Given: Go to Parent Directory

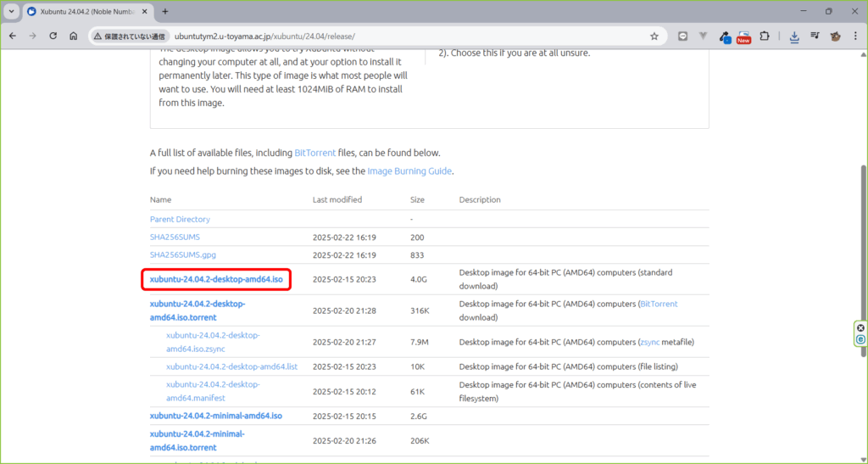Looking at the screenshot, I should tap(180, 219).
